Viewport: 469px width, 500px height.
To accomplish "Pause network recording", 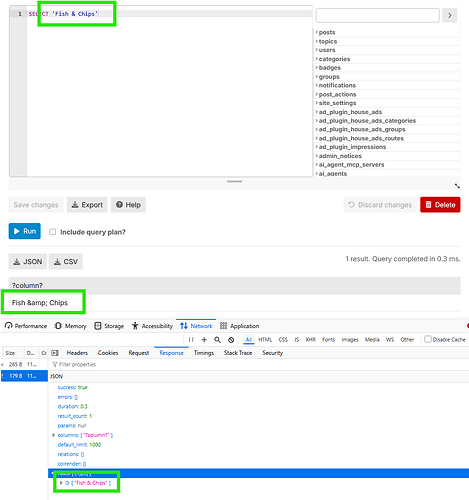I will [191, 339].
